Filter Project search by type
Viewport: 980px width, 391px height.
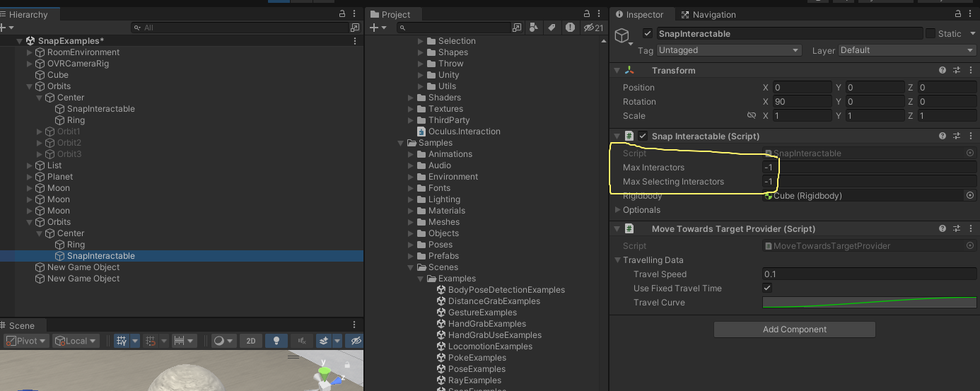point(535,28)
